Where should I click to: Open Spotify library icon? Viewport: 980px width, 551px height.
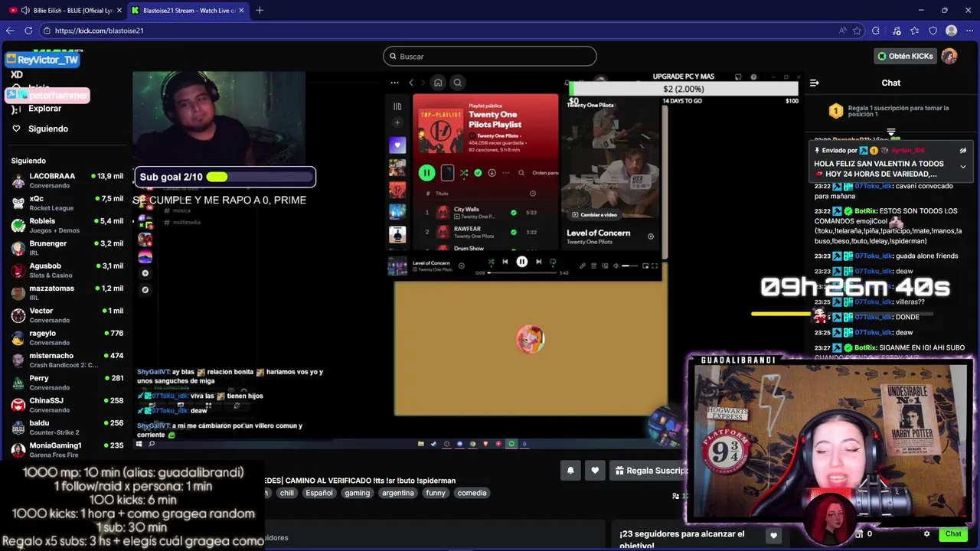coord(397,106)
